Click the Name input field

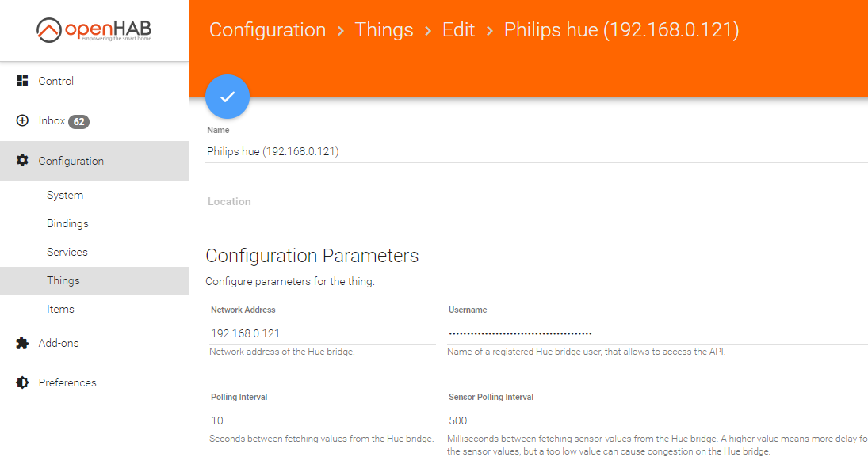(x=537, y=151)
